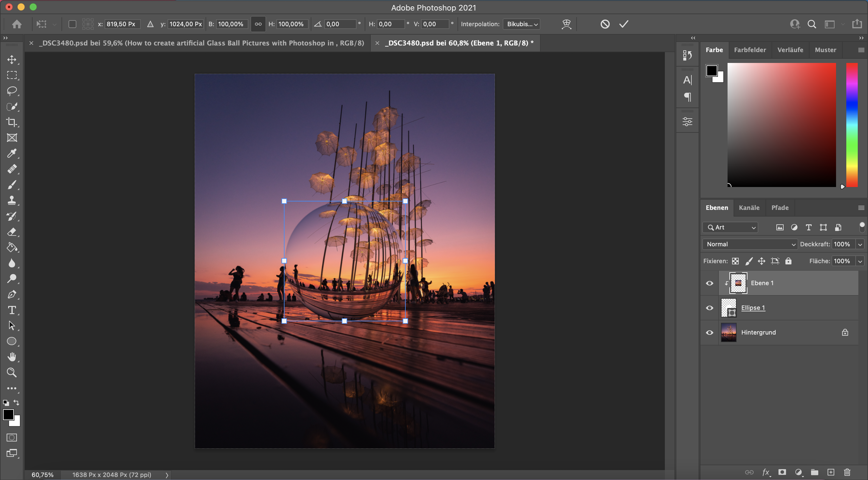The height and width of the screenshot is (480, 868).
Task: Switch to the first _DSC3480.psd document tab
Action: point(202,43)
